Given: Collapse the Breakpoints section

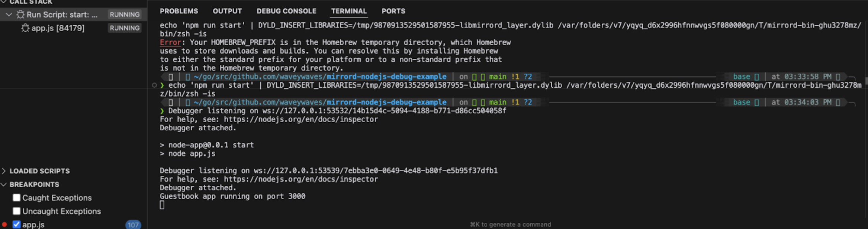Looking at the screenshot, I should pos(4,184).
